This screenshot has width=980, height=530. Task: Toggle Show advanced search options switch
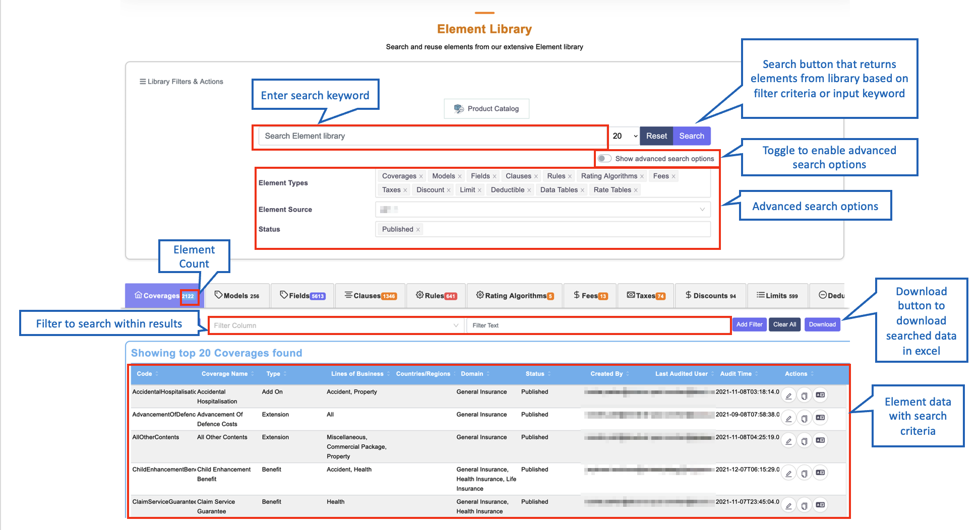pyautogui.click(x=604, y=159)
